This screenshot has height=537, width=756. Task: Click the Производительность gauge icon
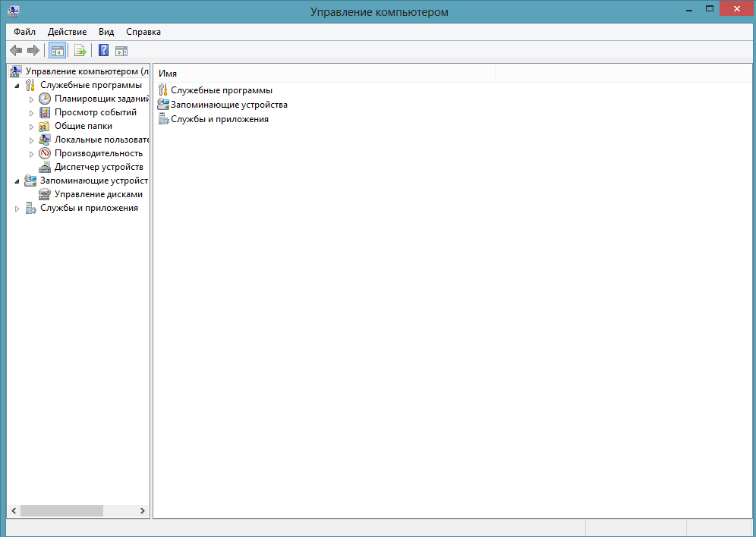[44, 154]
